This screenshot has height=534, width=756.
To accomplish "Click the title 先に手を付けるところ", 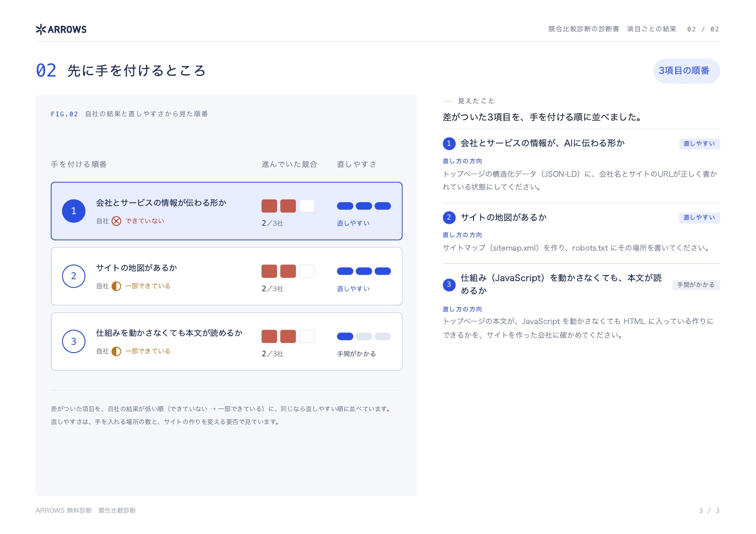I will [137, 71].
